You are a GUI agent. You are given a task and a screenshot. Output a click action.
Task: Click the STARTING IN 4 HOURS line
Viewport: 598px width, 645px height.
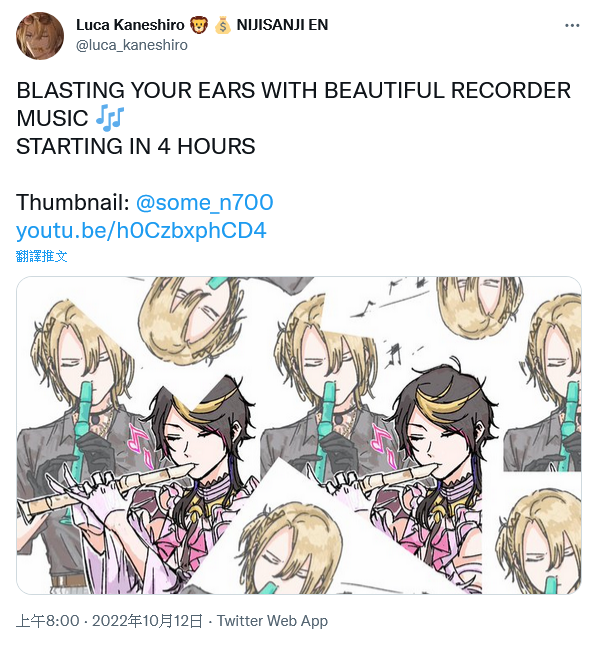[x=136, y=146]
